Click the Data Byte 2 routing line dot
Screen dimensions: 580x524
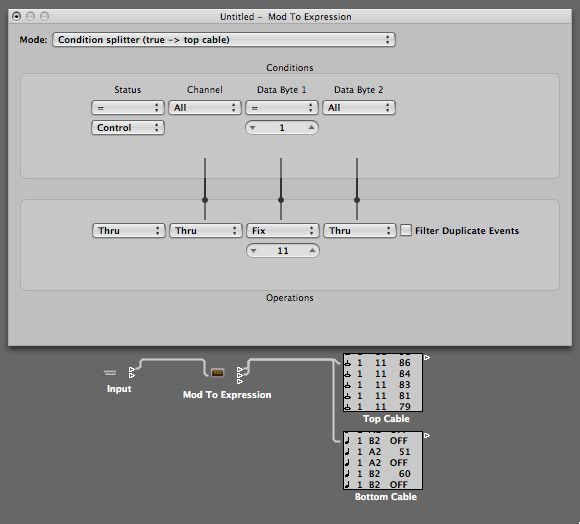click(x=357, y=200)
